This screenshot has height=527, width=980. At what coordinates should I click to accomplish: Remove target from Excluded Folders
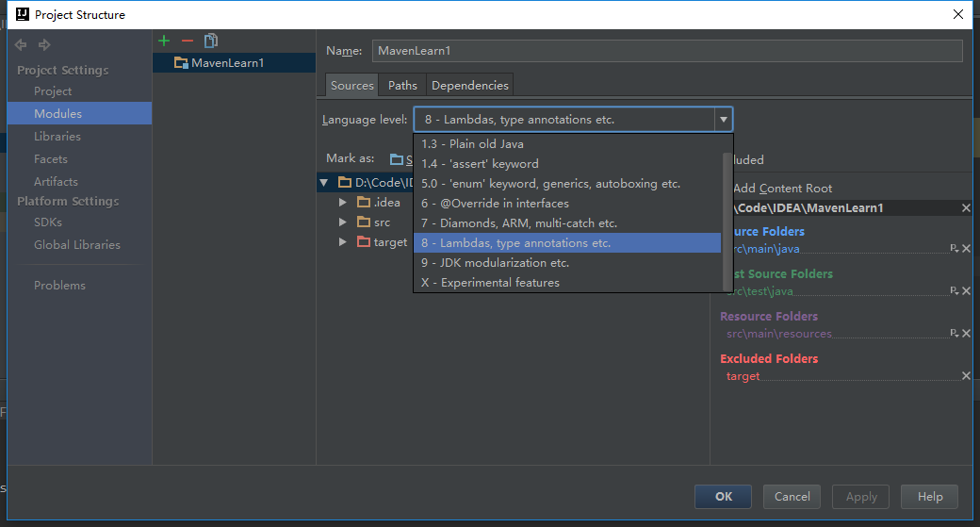click(x=966, y=376)
